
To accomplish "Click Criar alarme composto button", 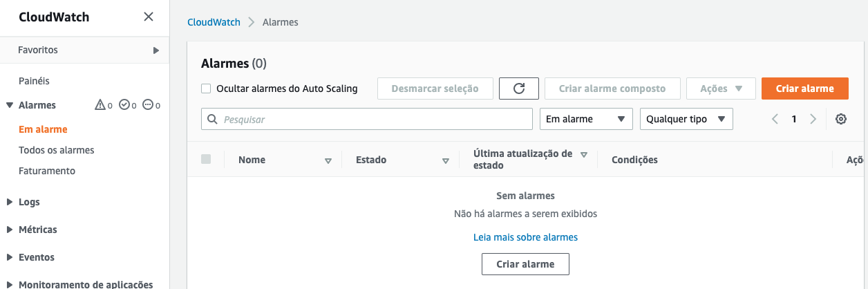I will 612,88.
